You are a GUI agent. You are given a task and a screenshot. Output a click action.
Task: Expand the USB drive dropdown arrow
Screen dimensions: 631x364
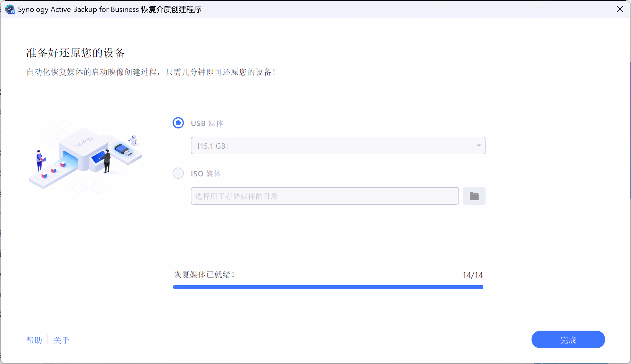479,145
